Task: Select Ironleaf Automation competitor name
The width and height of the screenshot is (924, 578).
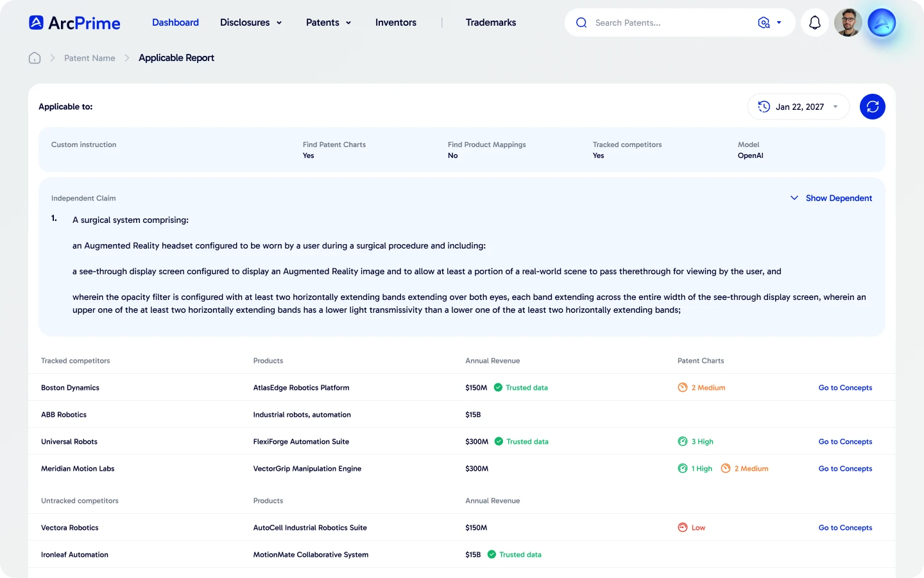Action: (x=74, y=554)
